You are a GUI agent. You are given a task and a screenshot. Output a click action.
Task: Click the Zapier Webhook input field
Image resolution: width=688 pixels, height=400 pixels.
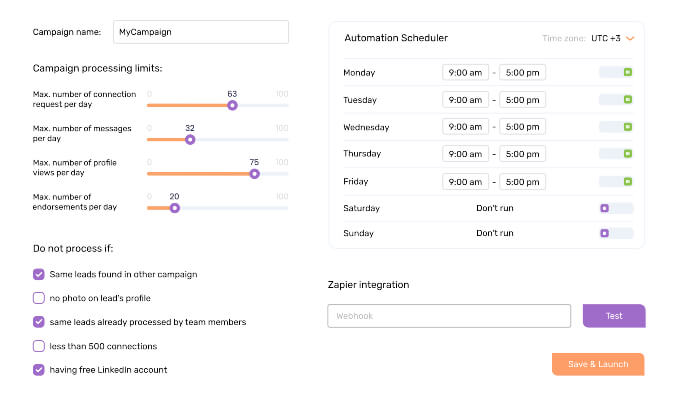(449, 316)
